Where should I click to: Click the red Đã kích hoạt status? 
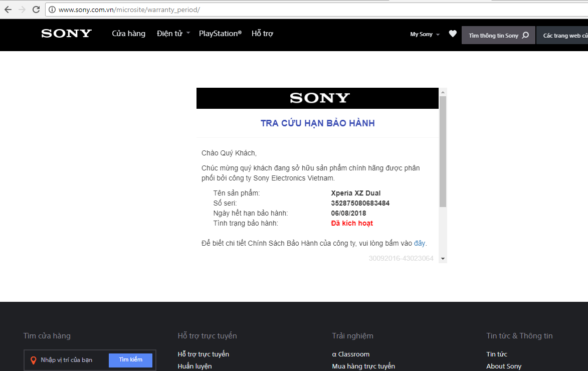pos(352,223)
